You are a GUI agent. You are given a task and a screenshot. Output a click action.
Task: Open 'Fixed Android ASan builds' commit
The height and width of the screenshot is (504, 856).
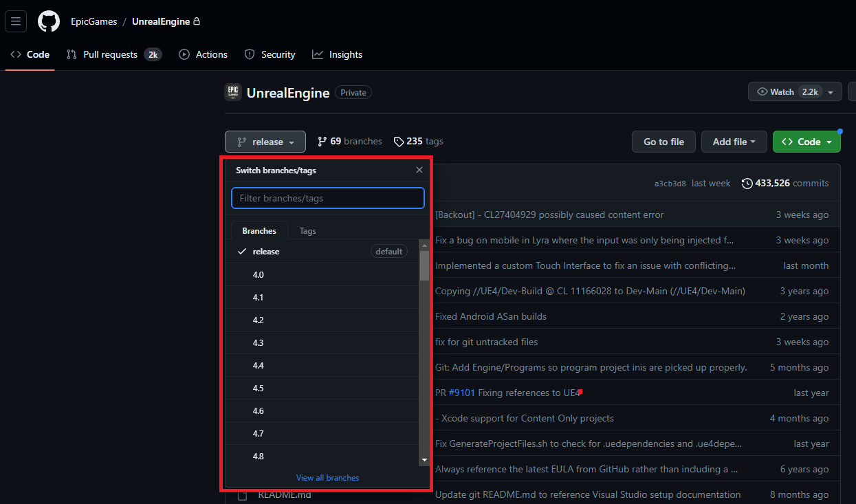491,316
